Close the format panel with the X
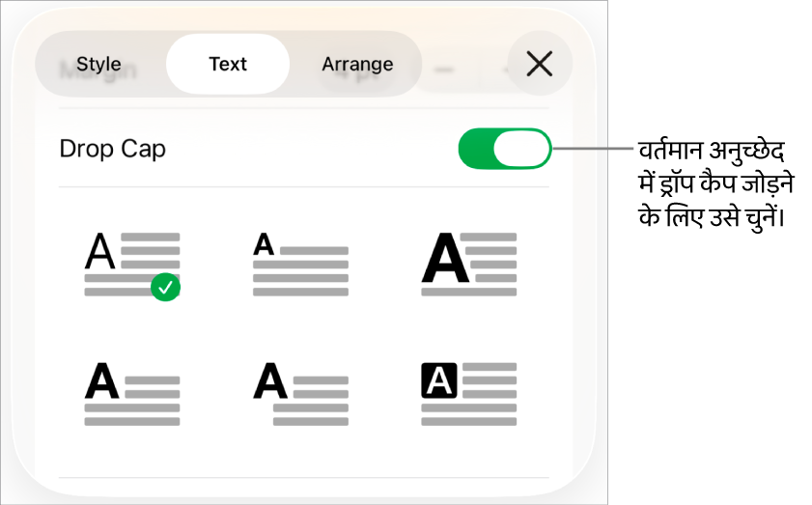 tap(539, 65)
